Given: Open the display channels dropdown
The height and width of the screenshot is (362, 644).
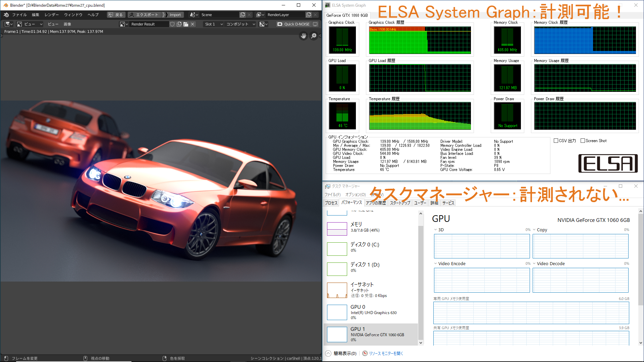Looking at the screenshot, I should click(x=264, y=24).
